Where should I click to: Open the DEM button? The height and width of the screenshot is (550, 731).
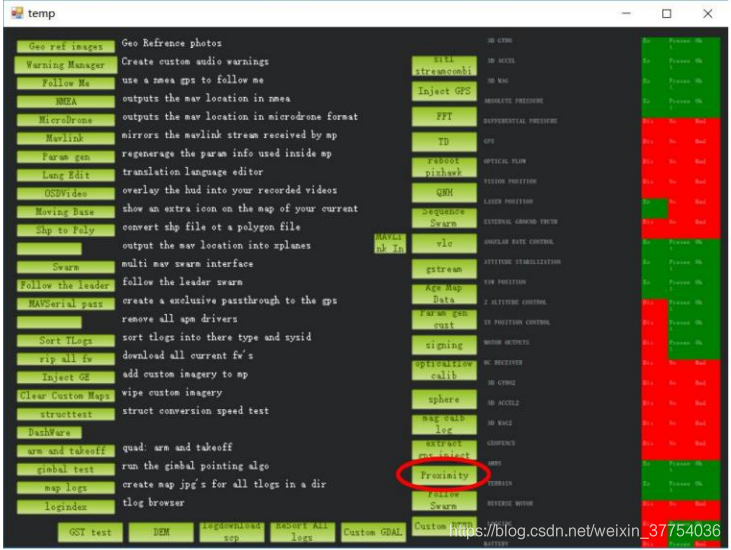pos(161,532)
